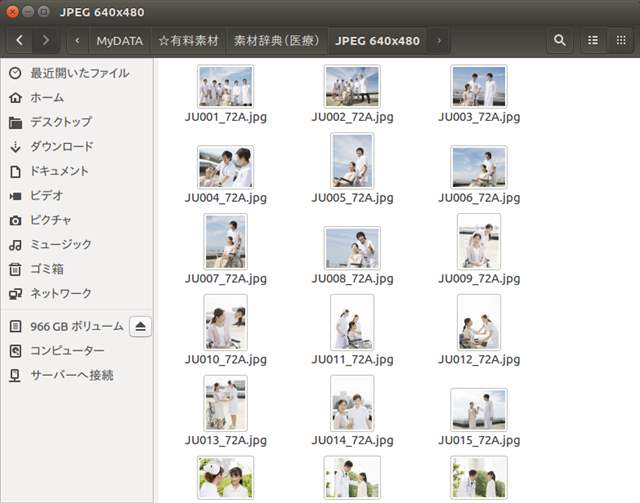
Task: Select JPEG 640x480 in the path bar
Action: click(378, 41)
